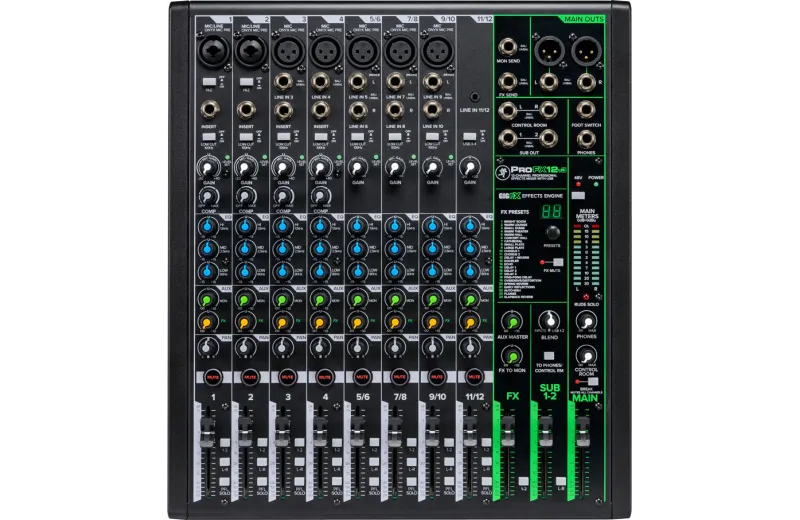Click the channel 11/12 PAN knob

tap(469, 348)
